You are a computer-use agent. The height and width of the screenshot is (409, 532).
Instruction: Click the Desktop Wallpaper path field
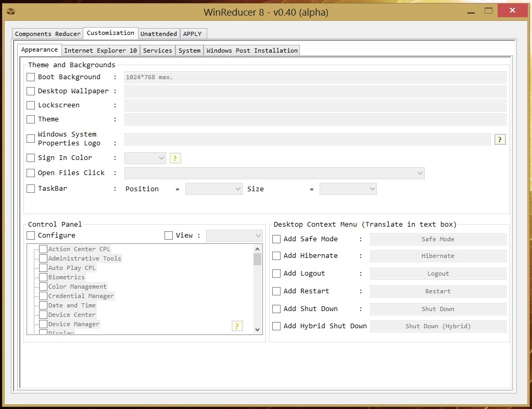315,91
